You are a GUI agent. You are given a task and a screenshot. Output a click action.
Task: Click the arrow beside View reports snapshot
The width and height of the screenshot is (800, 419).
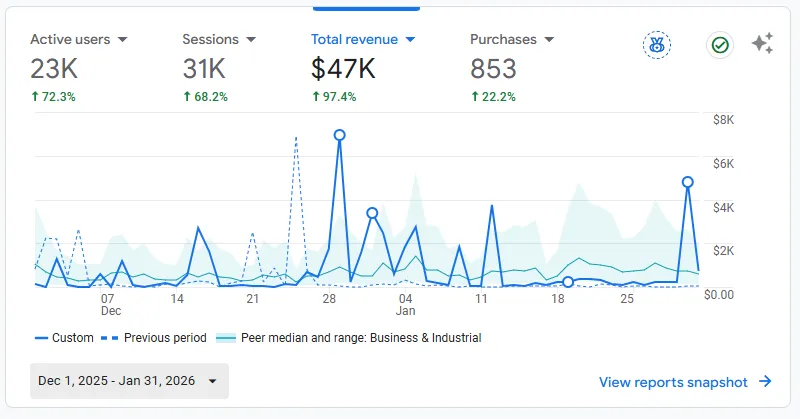pos(765,382)
